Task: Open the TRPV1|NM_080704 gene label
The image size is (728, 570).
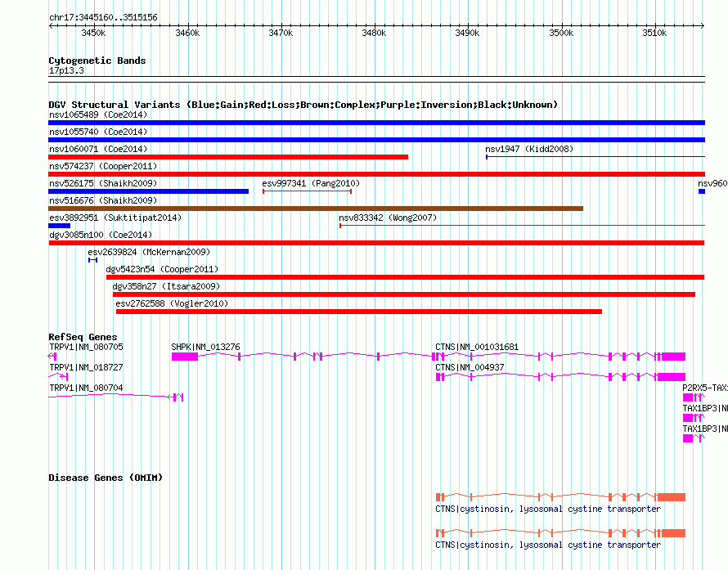Action: [86, 388]
